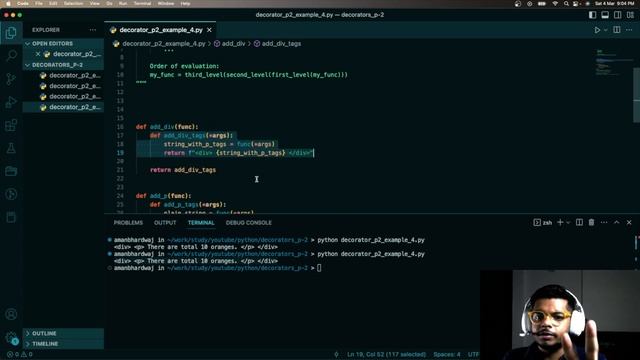The height and width of the screenshot is (360, 640).
Task: Open the Source Control view
Action: tap(11, 78)
